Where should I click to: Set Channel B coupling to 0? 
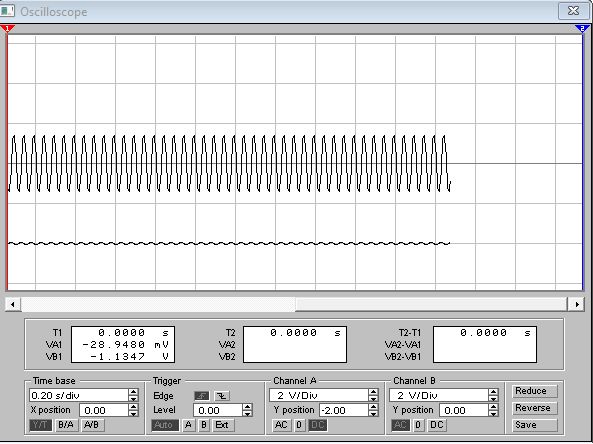click(418, 425)
